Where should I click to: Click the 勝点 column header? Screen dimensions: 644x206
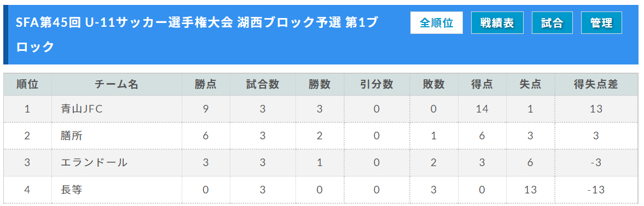point(206,85)
